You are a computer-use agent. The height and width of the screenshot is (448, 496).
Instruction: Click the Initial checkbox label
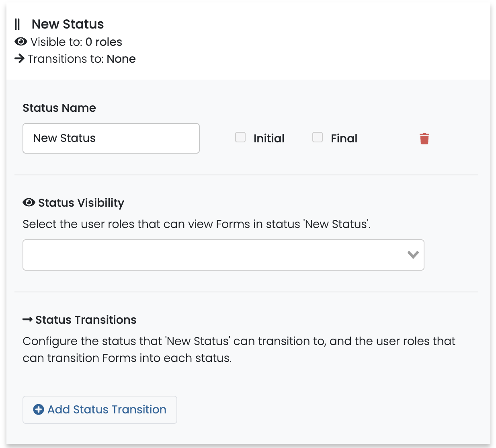269,138
